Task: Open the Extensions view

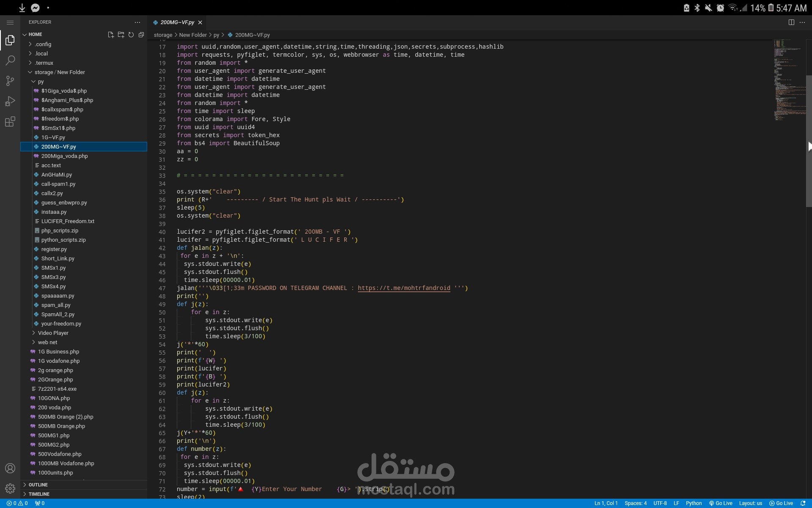Action: click(10, 122)
